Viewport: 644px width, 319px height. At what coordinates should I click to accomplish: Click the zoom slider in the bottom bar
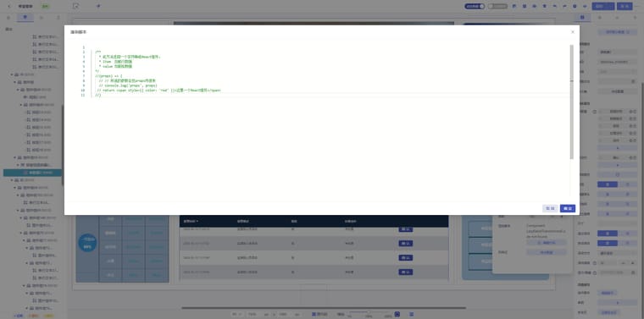click(x=369, y=312)
